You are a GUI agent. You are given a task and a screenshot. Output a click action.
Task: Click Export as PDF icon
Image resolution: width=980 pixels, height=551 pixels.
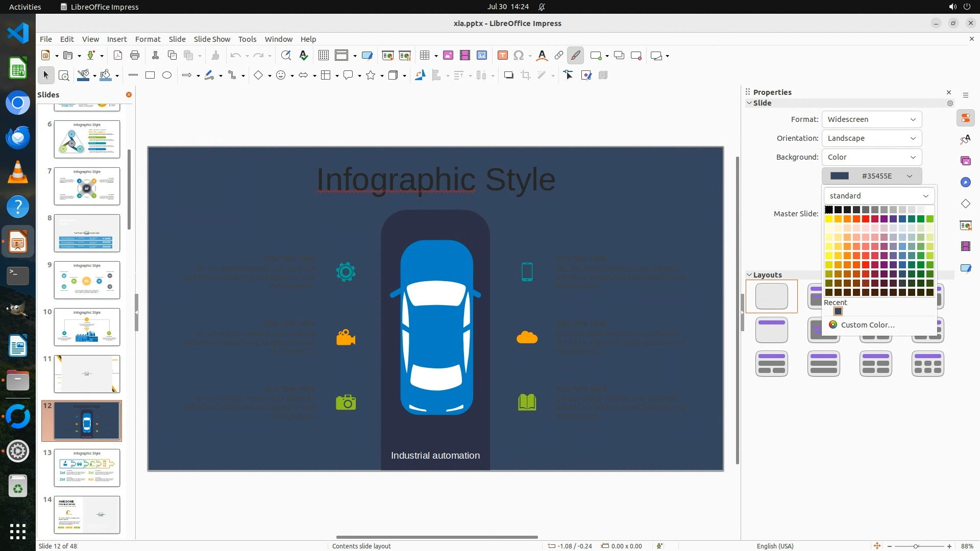(118, 56)
